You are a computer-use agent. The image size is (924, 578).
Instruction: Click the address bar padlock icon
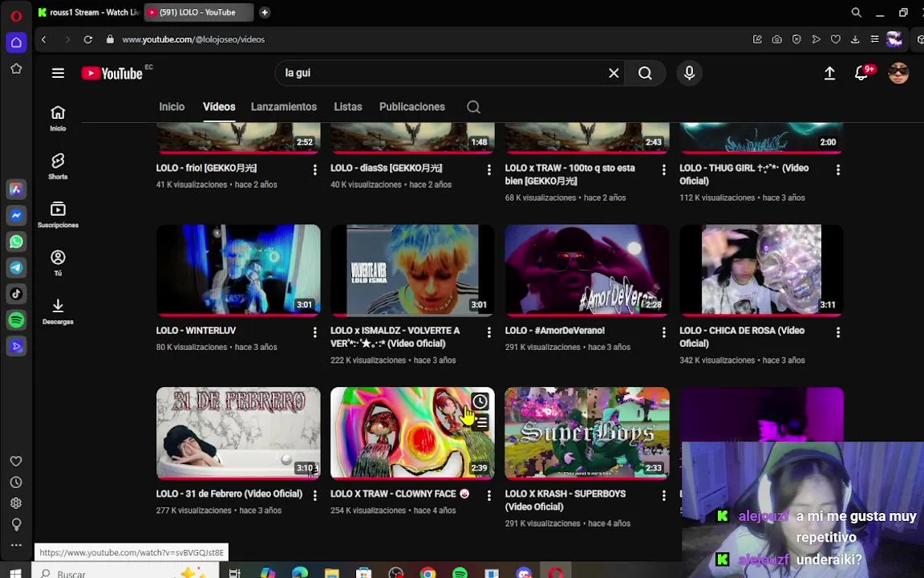tap(110, 39)
